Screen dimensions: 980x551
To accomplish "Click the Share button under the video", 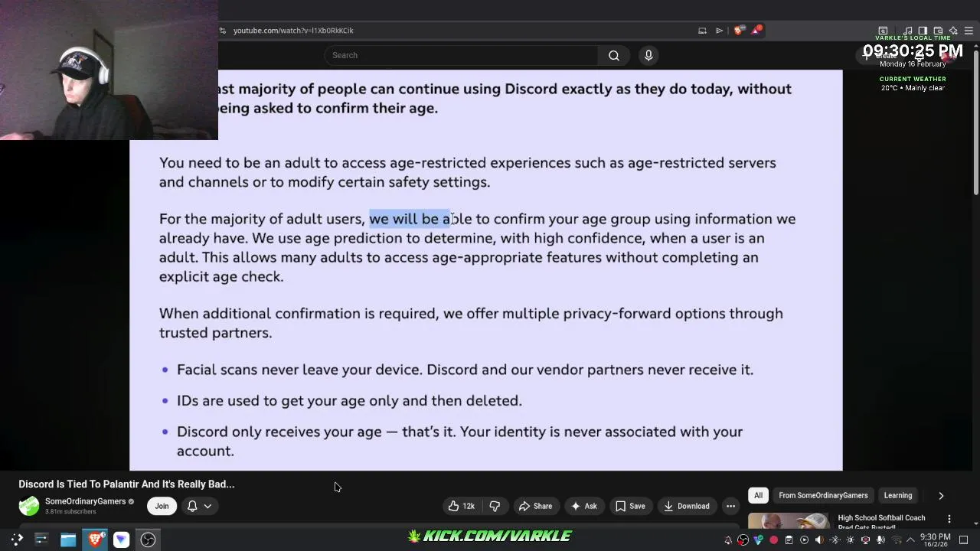I will [x=535, y=506].
